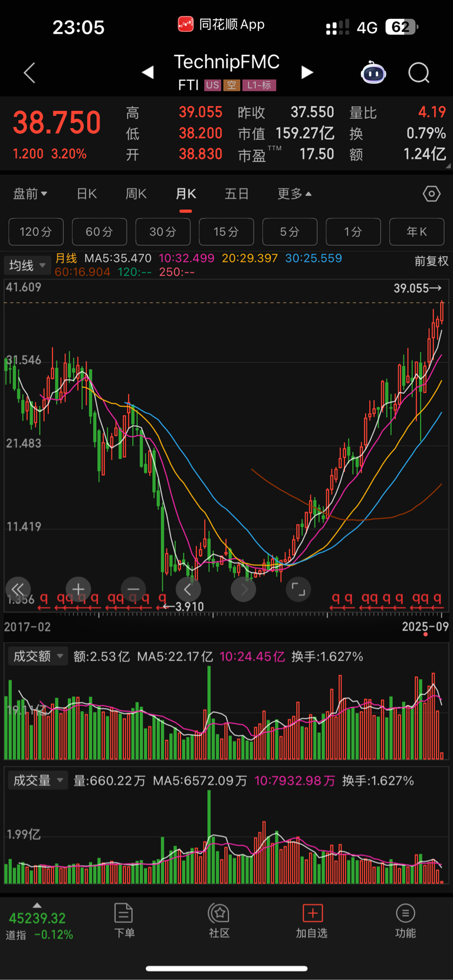Viewport: 453px width, 980px height.
Task: Go to previous stock with left triangle
Action: (147, 73)
